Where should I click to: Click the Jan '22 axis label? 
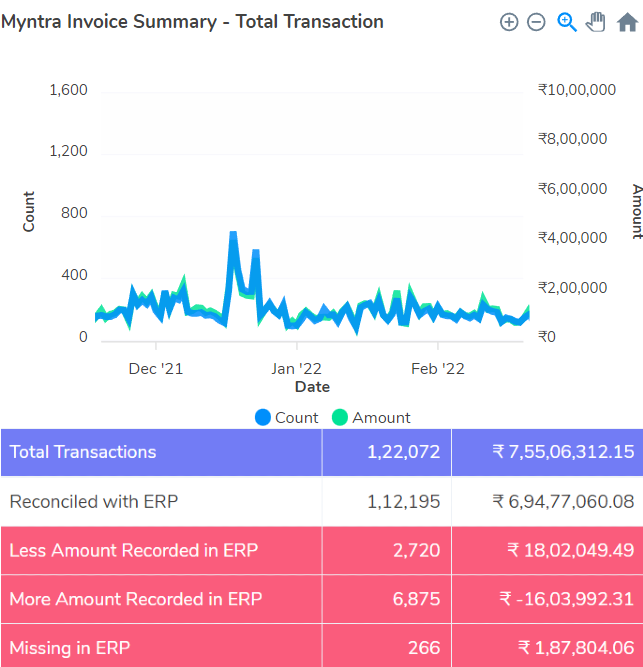click(296, 369)
